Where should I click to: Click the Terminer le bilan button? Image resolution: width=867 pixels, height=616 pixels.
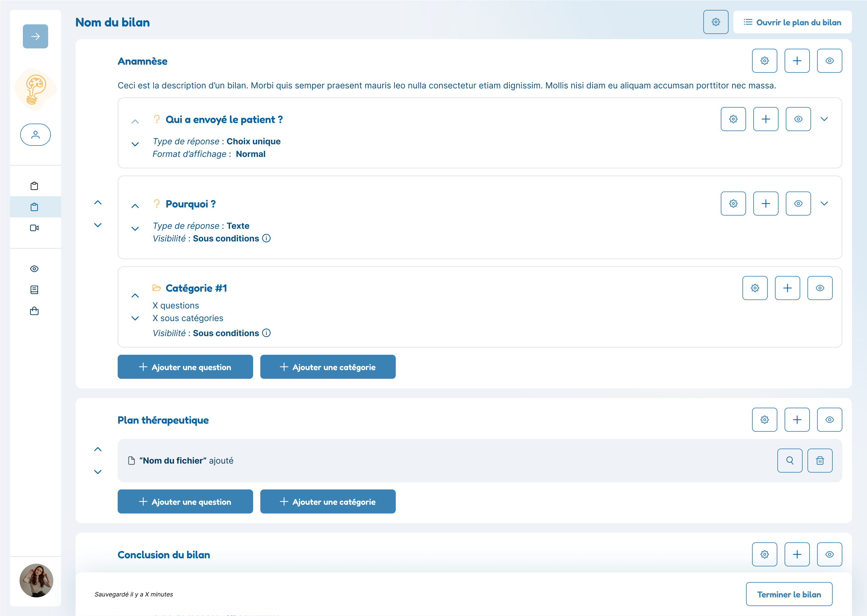789,594
